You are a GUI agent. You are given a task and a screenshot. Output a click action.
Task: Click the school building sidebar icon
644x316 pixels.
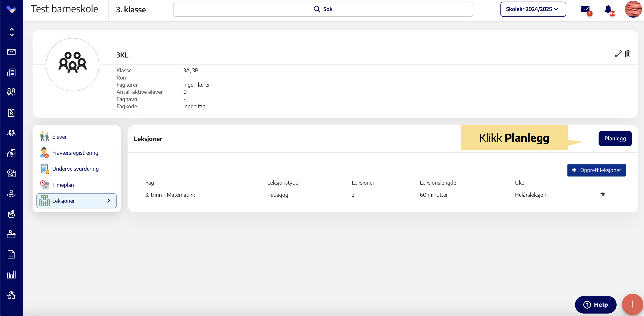pyautogui.click(x=11, y=295)
